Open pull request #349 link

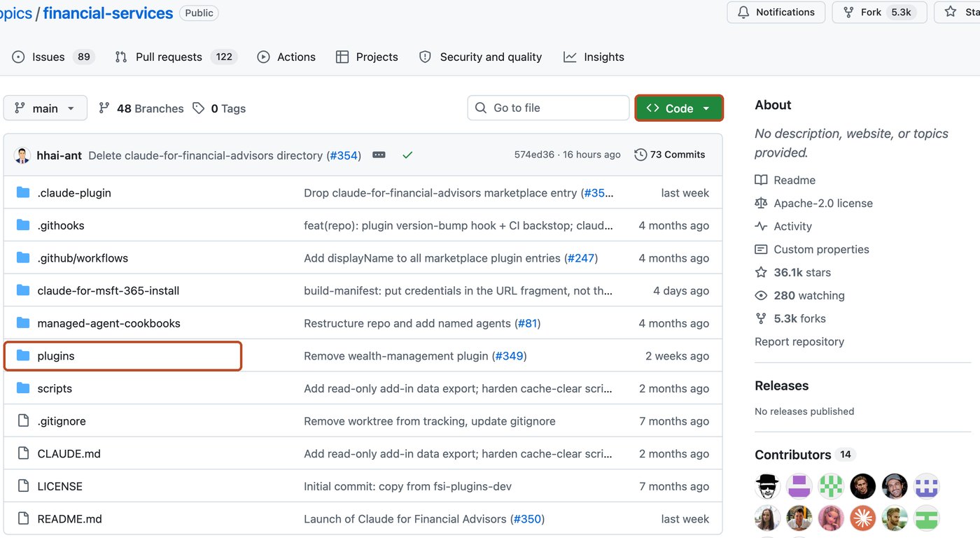pos(509,356)
